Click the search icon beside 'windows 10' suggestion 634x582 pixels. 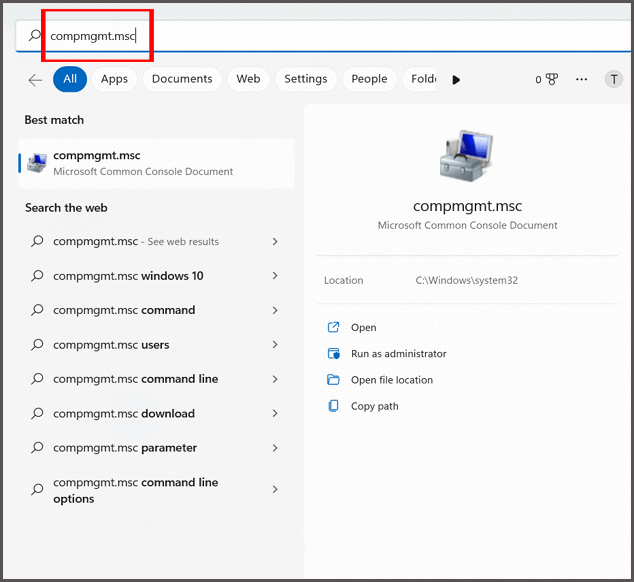click(x=37, y=276)
